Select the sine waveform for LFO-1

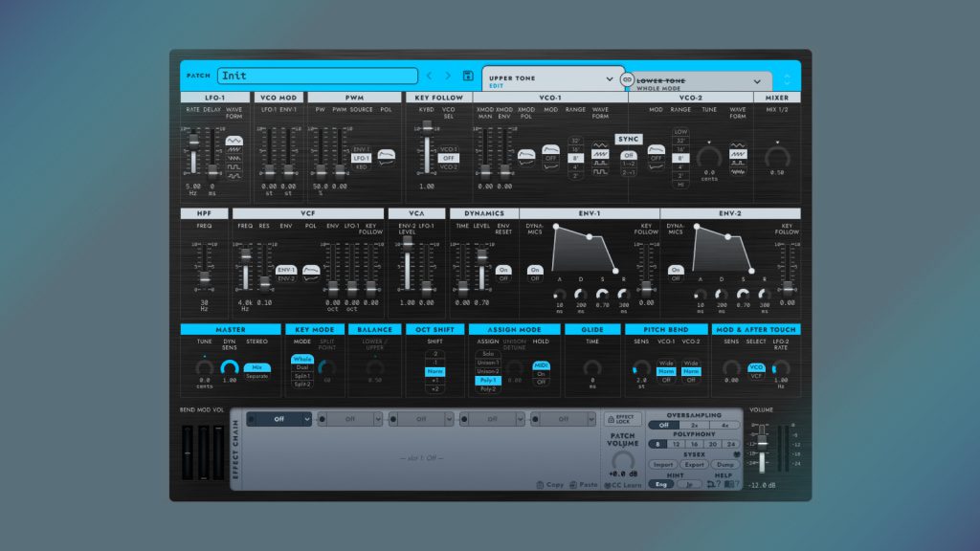tap(234, 142)
